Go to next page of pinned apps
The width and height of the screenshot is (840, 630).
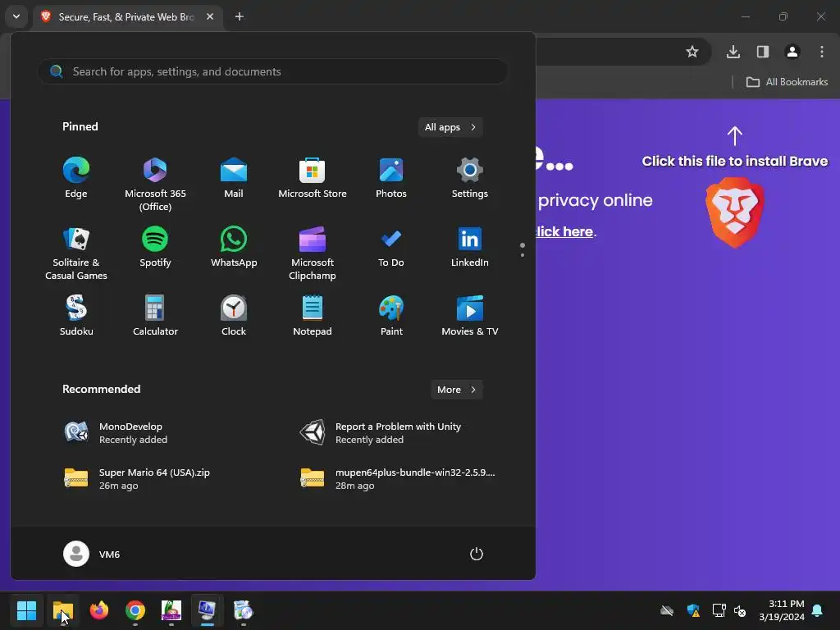(523, 255)
